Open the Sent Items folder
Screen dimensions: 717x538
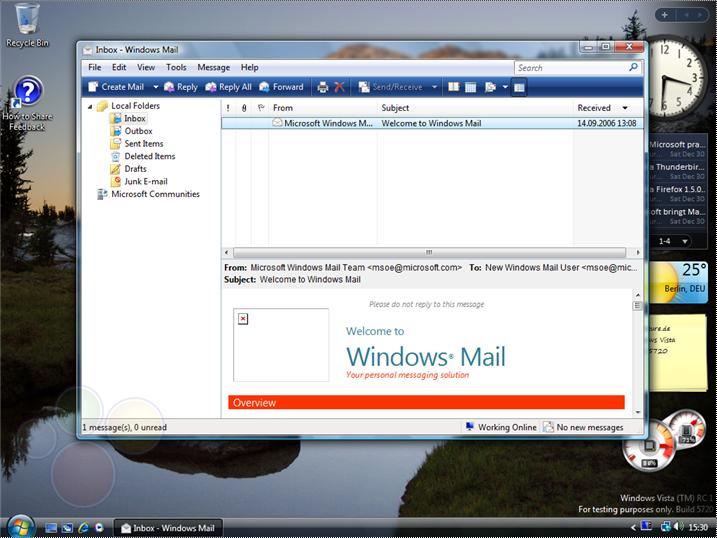(x=143, y=144)
